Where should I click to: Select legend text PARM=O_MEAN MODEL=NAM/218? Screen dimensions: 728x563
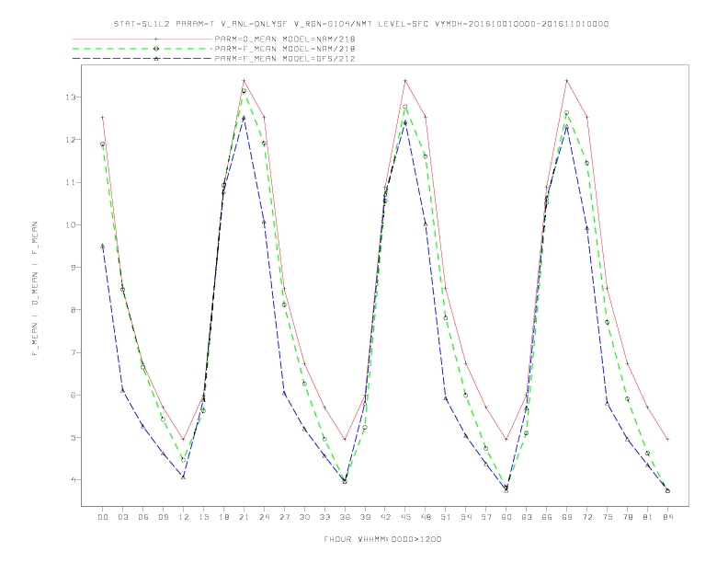click(285, 39)
